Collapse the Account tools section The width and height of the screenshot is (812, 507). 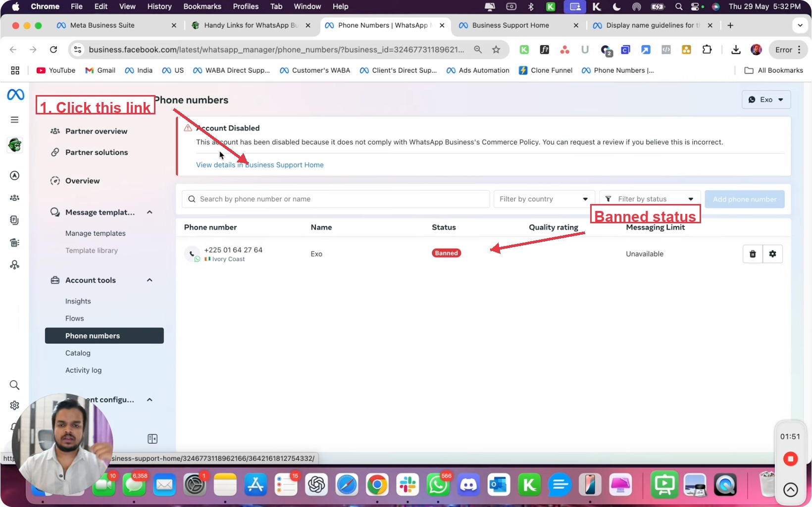150,280
